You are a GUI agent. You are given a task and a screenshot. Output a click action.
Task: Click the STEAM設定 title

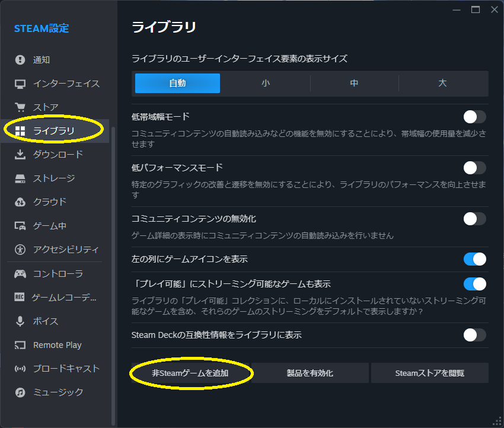(42, 28)
